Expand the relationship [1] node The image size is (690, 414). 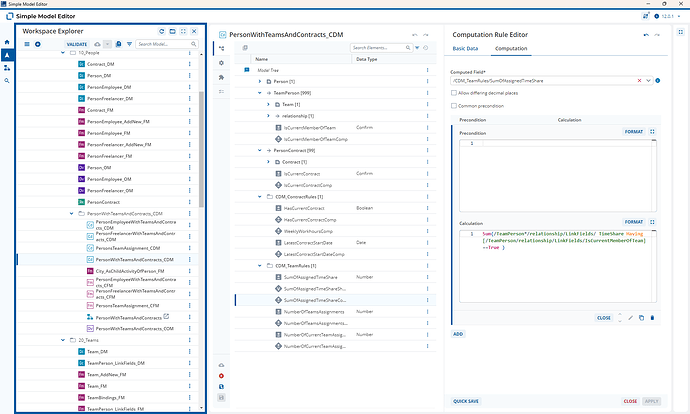coord(268,116)
